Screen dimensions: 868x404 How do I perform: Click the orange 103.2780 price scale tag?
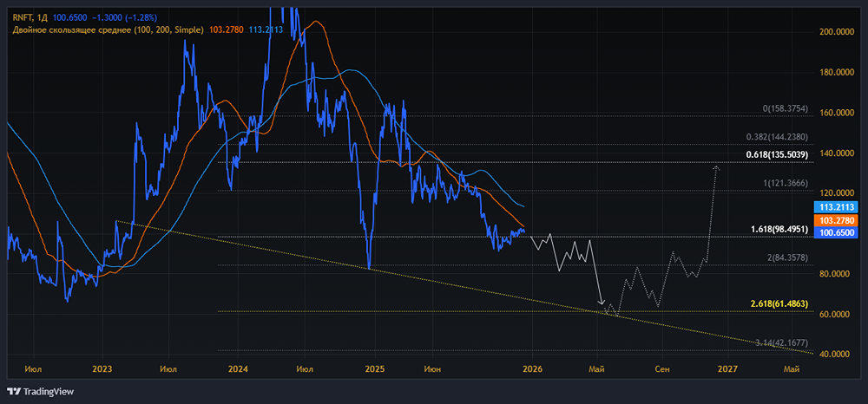[x=835, y=220]
